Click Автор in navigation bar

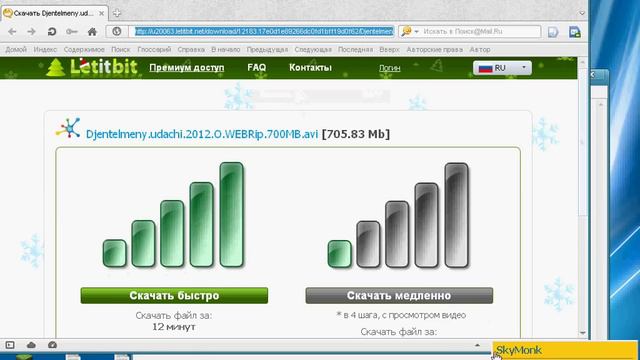[480, 49]
